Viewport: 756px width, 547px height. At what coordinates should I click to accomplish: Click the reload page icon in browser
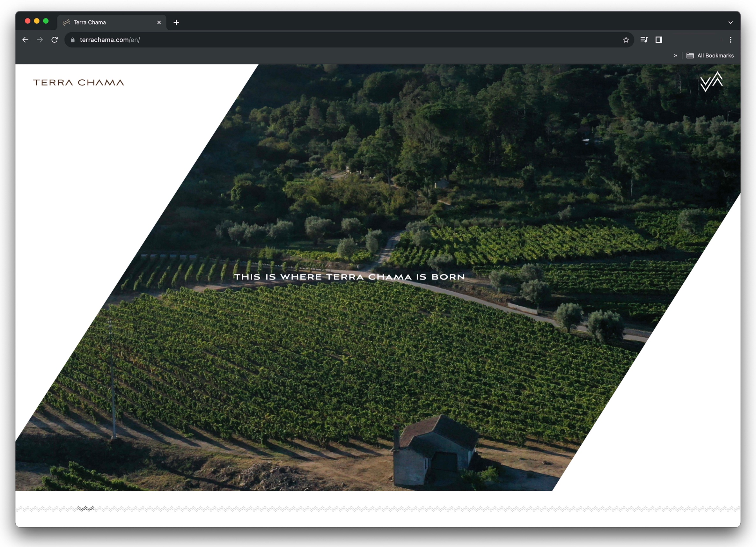pyautogui.click(x=55, y=40)
